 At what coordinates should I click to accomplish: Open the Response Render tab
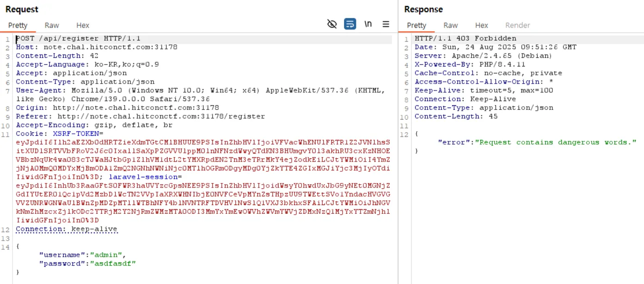pos(517,25)
